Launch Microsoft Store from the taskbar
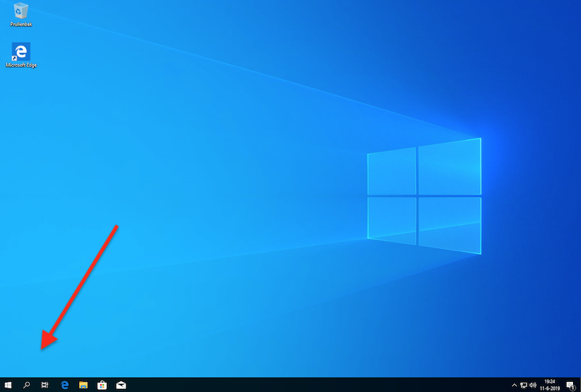The image size is (581, 392). (x=102, y=385)
